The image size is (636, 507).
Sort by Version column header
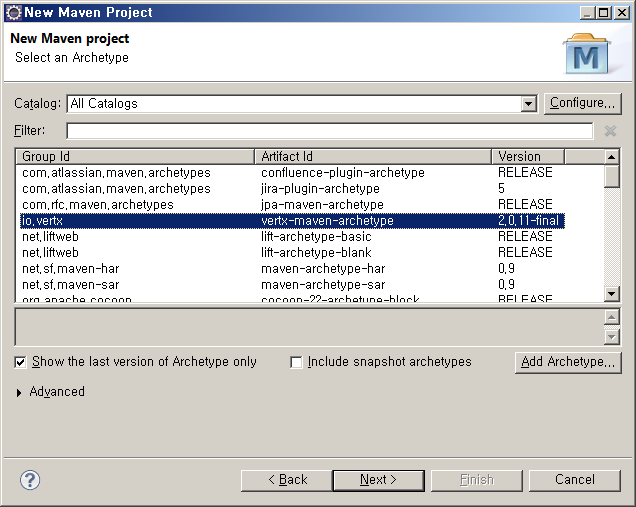[x=528, y=157]
